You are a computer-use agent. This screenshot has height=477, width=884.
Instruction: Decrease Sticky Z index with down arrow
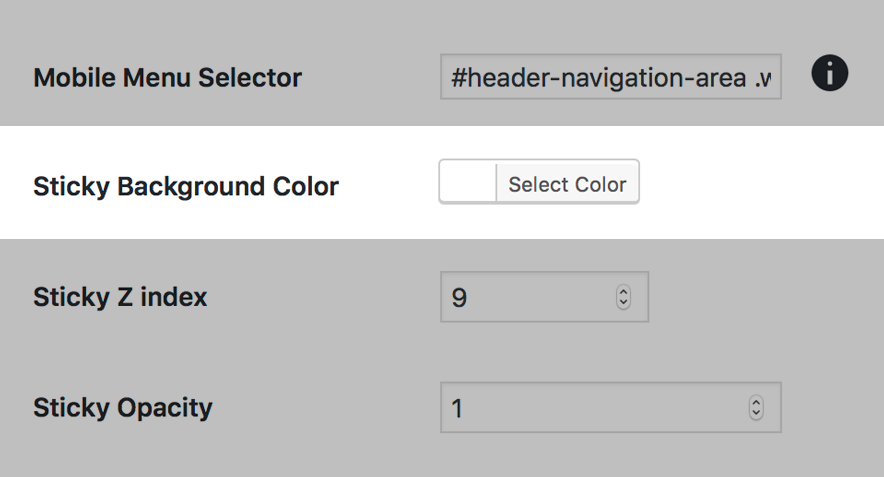624,303
